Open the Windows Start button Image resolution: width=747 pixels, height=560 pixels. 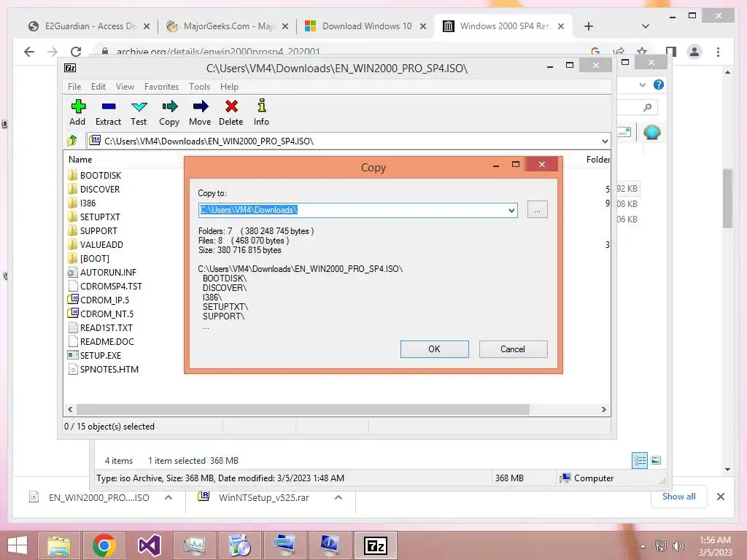point(18,545)
